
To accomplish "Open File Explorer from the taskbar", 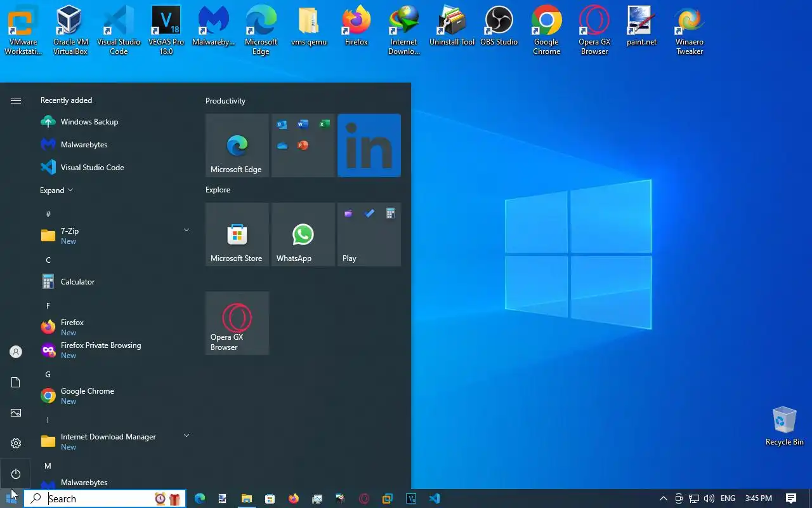I will pyautogui.click(x=246, y=498).
